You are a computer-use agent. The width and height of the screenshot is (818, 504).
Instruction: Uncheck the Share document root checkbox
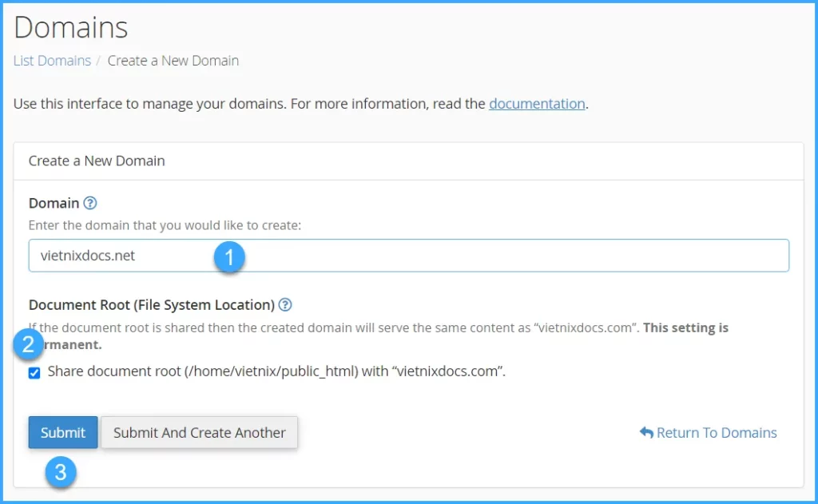click(x=34, y=372)
